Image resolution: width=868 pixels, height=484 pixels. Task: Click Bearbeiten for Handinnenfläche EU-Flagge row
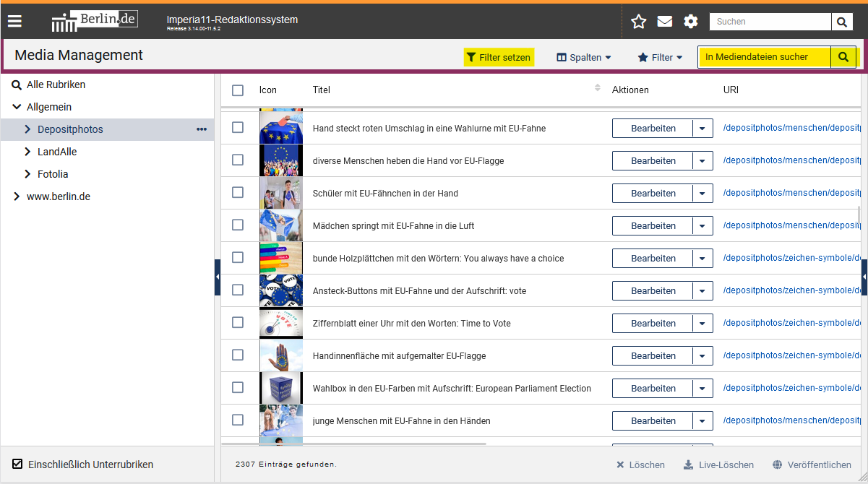click(653, 355)
